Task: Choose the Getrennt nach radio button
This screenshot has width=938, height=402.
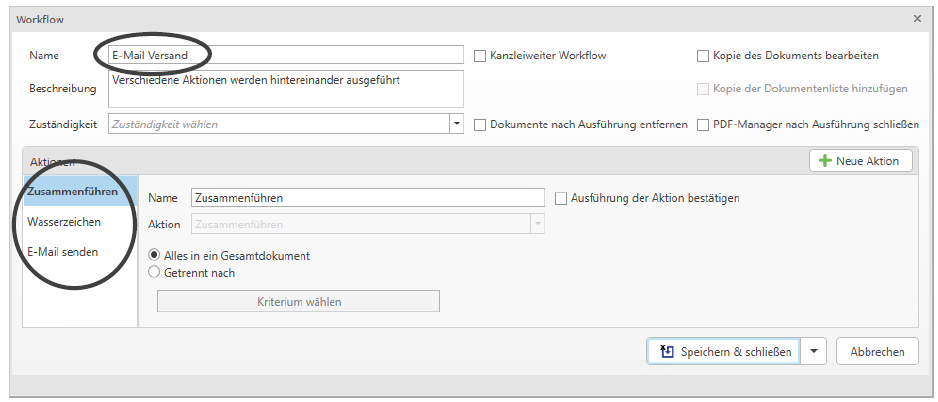Action: click(x=154, y=271)
